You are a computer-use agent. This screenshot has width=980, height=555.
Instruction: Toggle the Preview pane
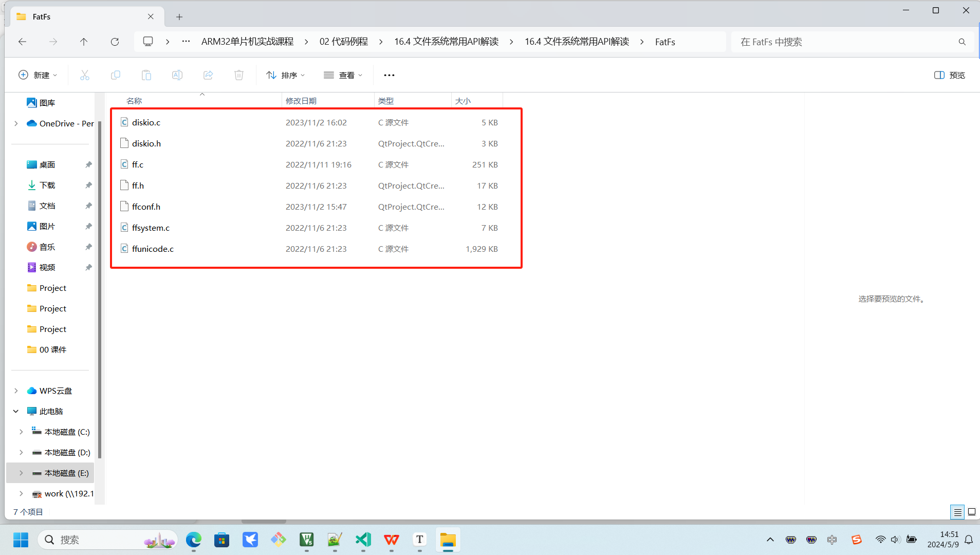949,75
